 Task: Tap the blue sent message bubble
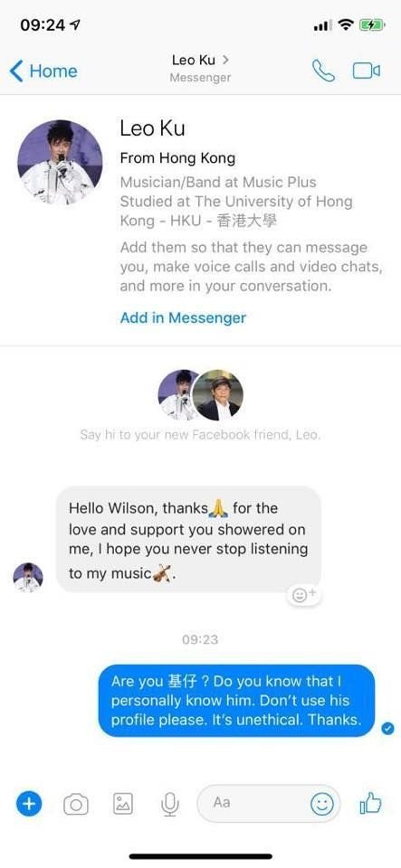236,700
